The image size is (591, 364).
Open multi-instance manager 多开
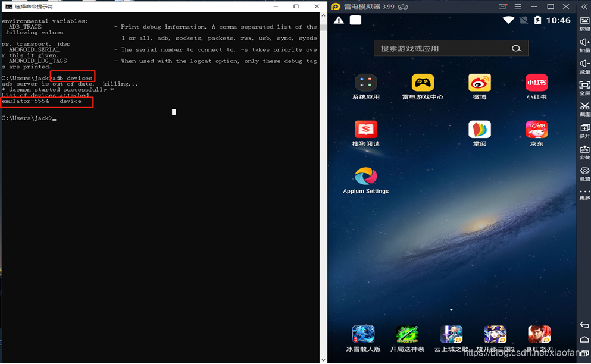(x=584, y=130)
